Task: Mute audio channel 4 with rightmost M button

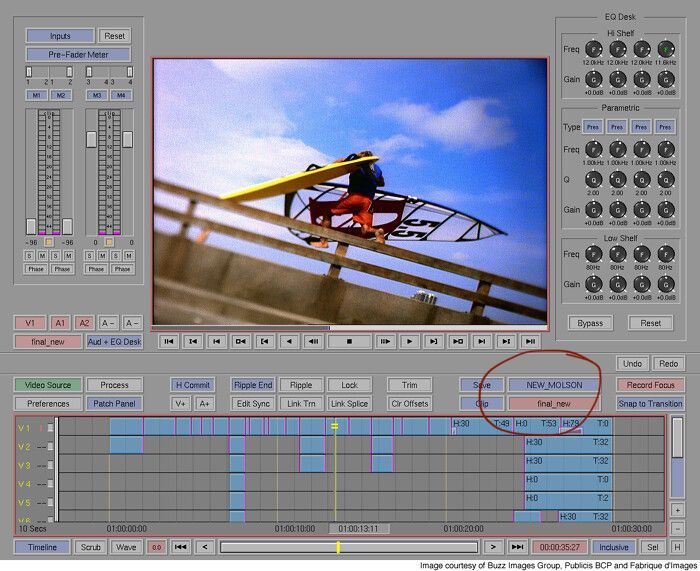Action: [x=129, y=256]
